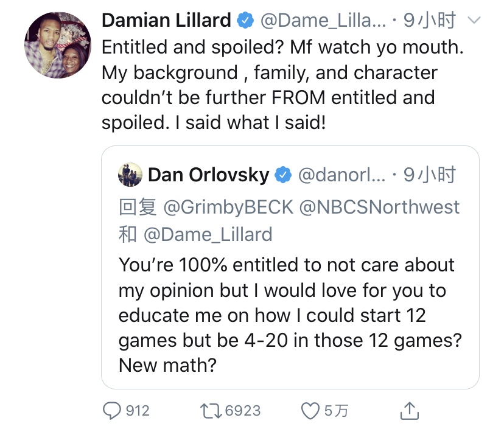Expand the tweet options chevron menu

tap(474, 21)
